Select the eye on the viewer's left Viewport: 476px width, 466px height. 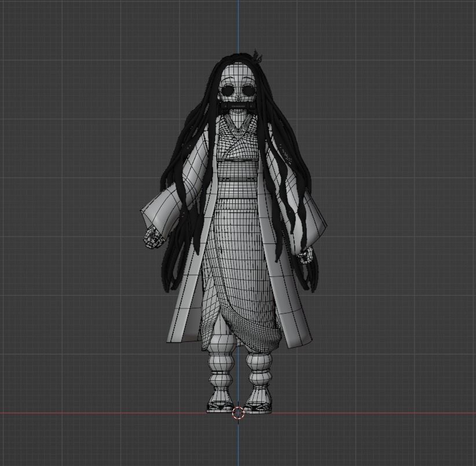[228, 90]
